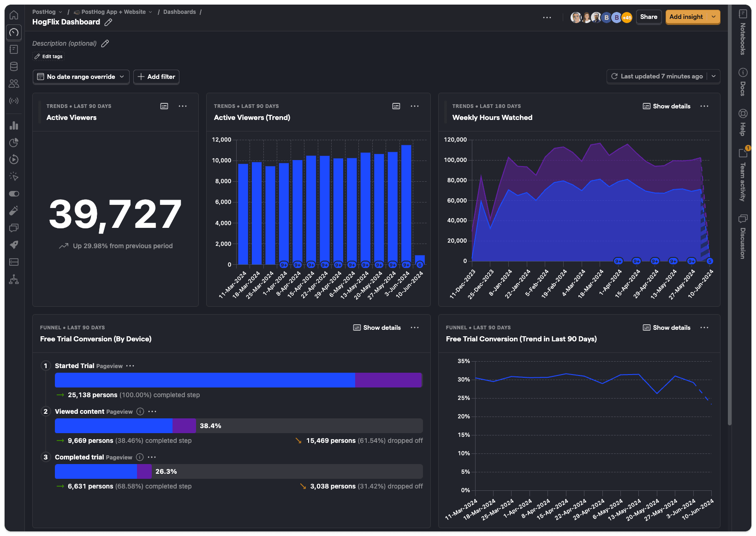The image size is (756, 536).
Task: Select the Surveys chat bubble icon
Action: [14, 228]
